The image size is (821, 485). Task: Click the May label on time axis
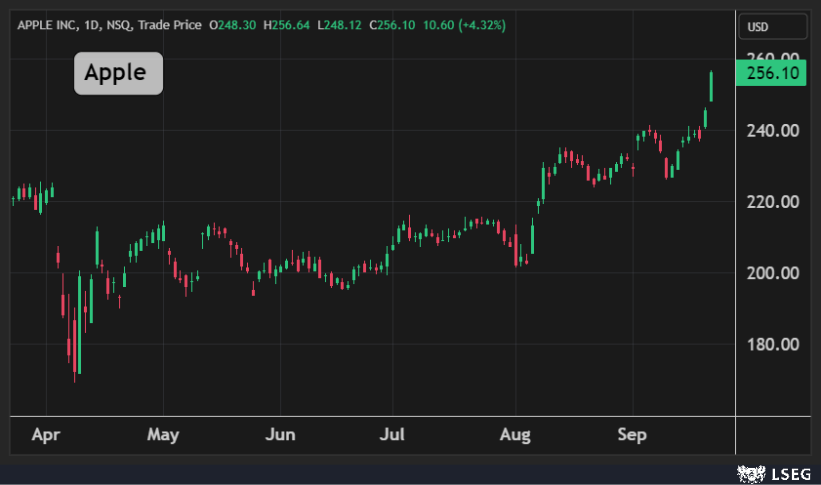coord(162,435)
